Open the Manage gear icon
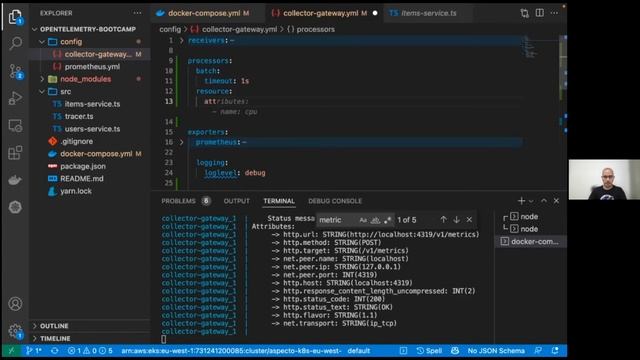 pos(15,331)
